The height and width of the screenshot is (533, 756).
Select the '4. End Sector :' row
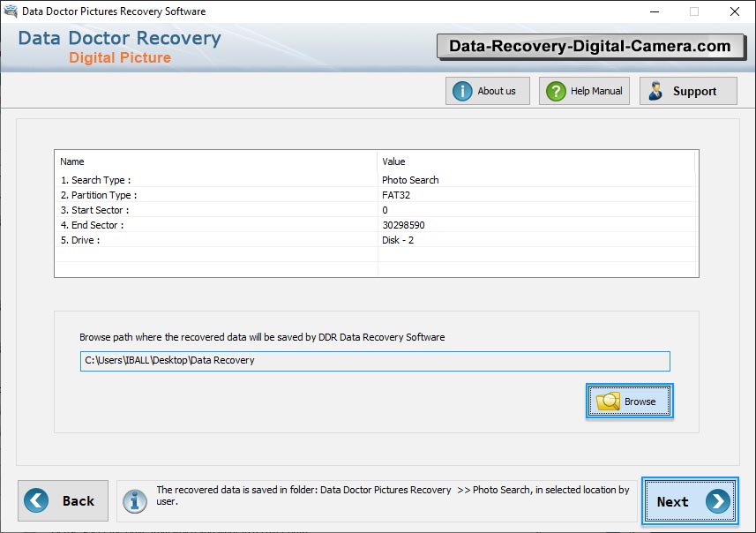[376, 225]
